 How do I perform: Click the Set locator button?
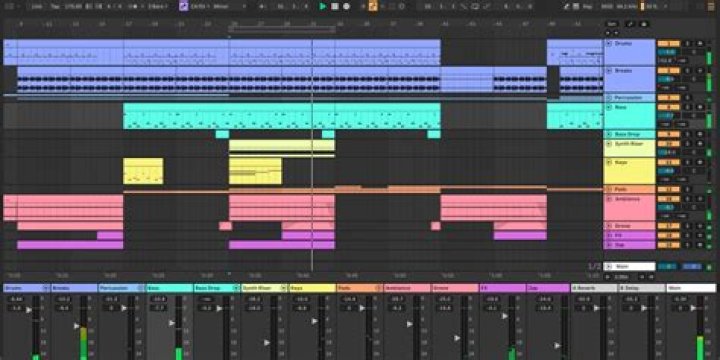point(612,24)
